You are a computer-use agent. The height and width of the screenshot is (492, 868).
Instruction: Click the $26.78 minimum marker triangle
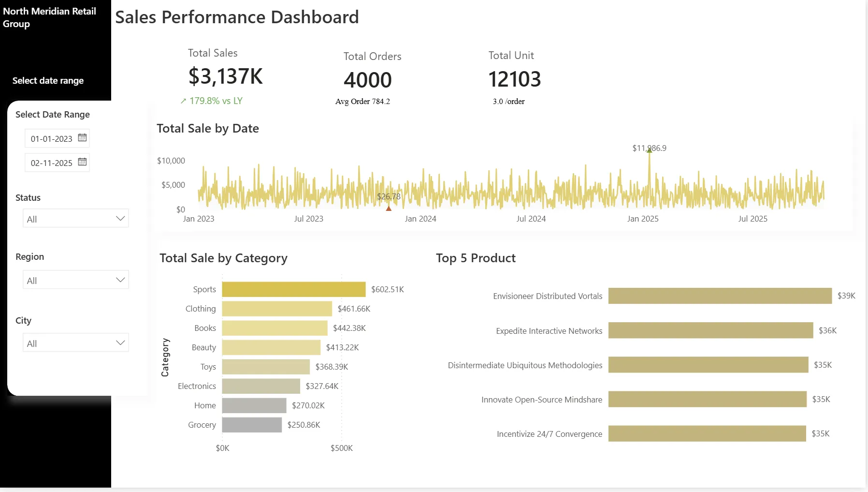click(389, 208)
